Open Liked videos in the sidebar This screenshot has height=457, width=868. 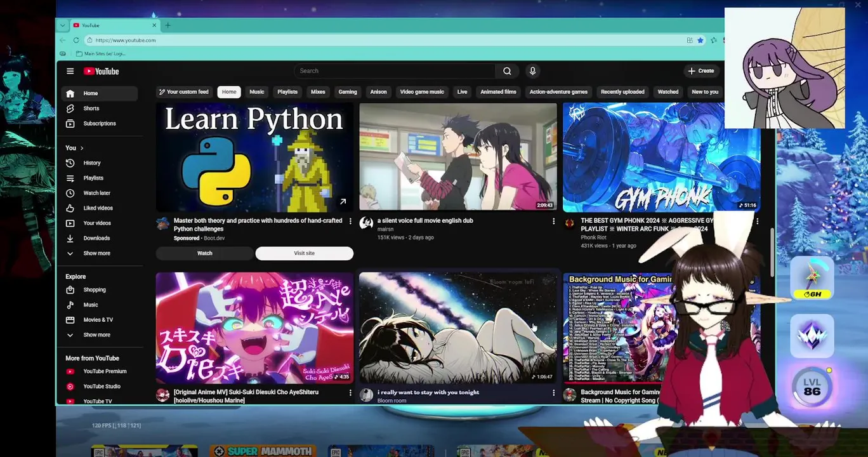tap(100, 208)
